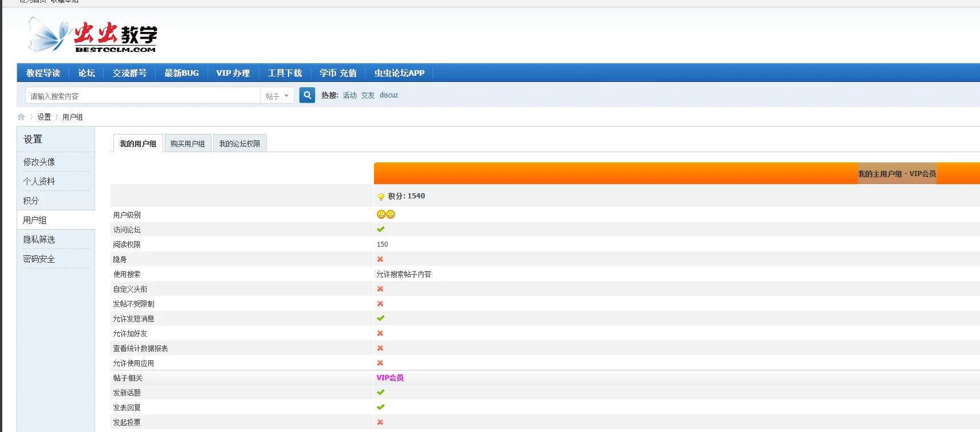Open 虫虫论坛APP in the navigation bar
This screenshot has width=980, height=432.
tap(400, 73)
